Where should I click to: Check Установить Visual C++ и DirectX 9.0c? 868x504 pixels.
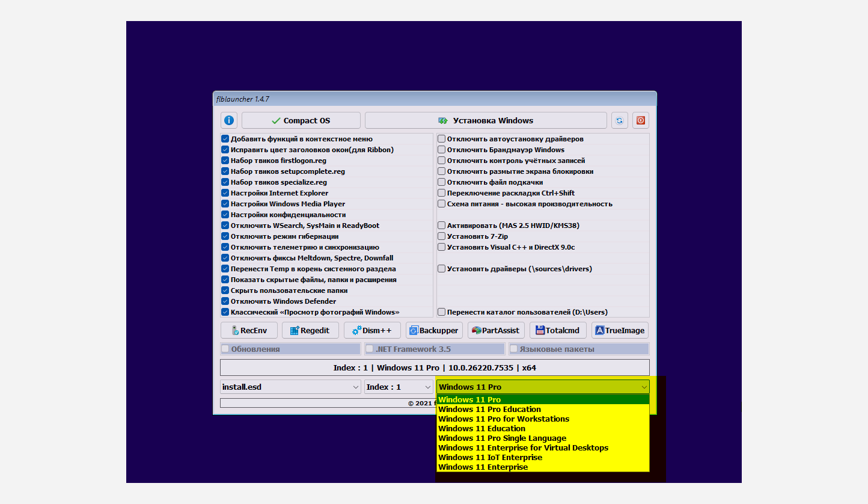442,247
